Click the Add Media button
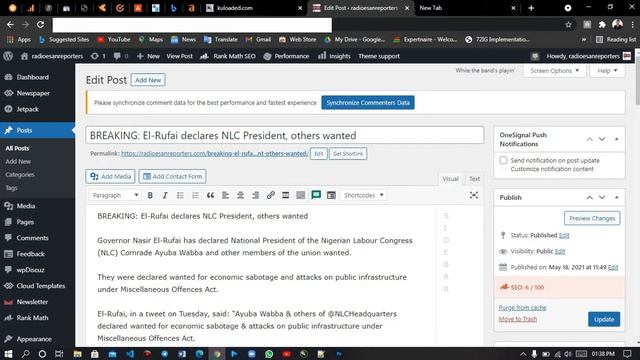 [111, 176]
